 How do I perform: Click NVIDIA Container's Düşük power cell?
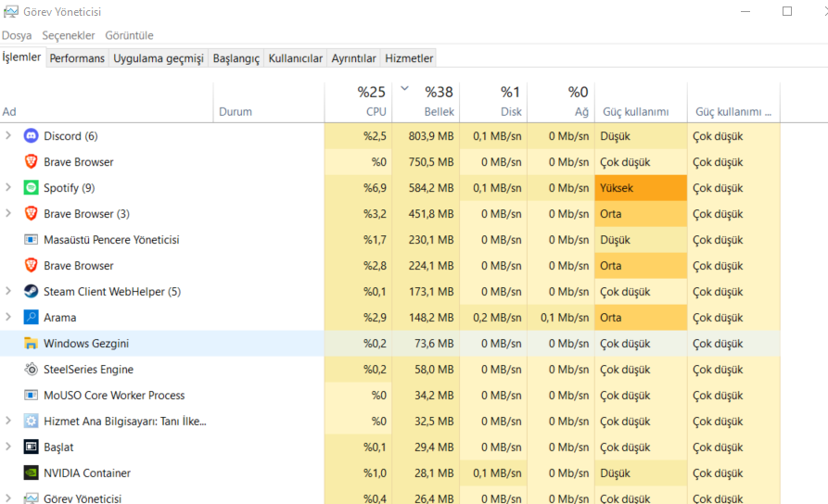(641, 472)
